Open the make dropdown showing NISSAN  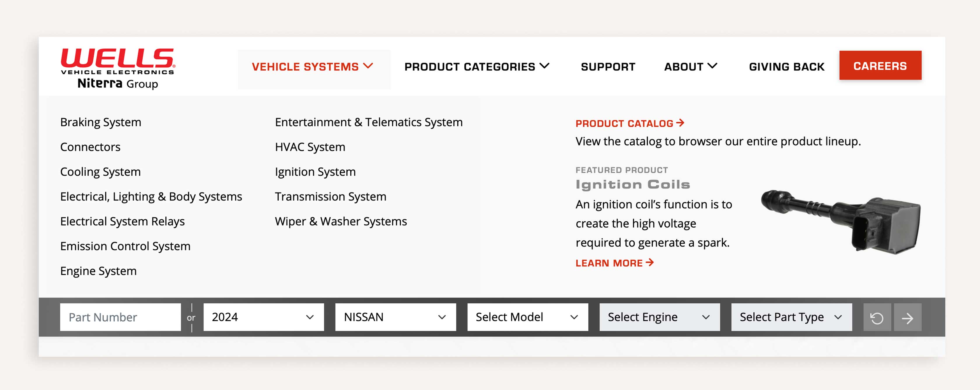pos(396,317)
